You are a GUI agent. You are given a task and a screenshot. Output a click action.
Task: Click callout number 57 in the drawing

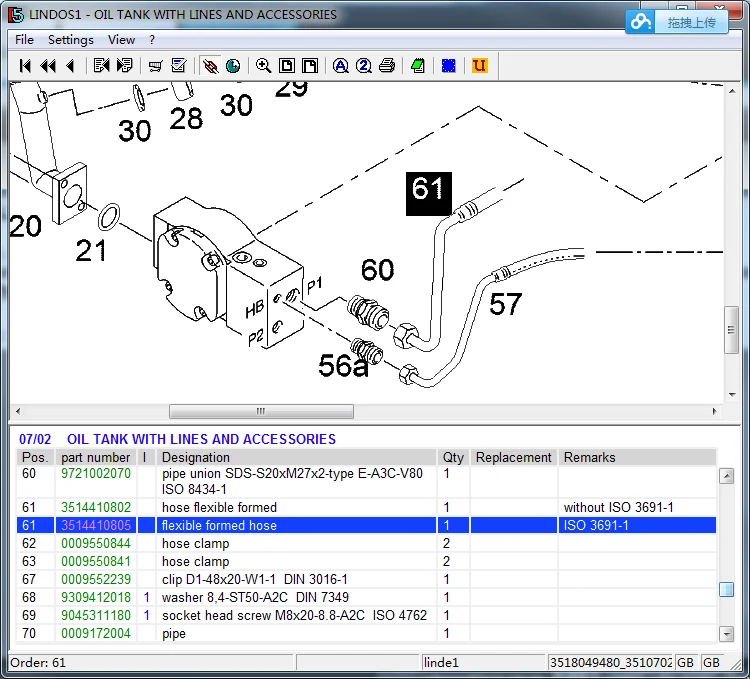pyautogui.click(x=505, y=304)
